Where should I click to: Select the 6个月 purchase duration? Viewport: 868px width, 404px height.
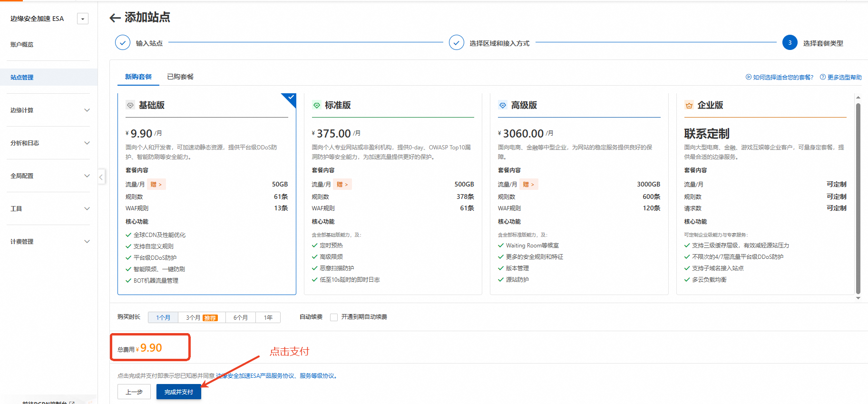pos(241,317)
